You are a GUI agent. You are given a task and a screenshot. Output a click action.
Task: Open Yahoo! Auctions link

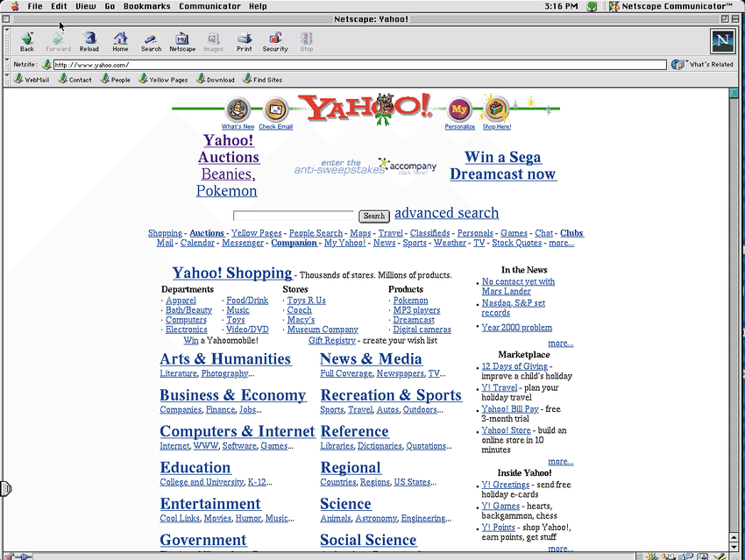tap(229, 149)
